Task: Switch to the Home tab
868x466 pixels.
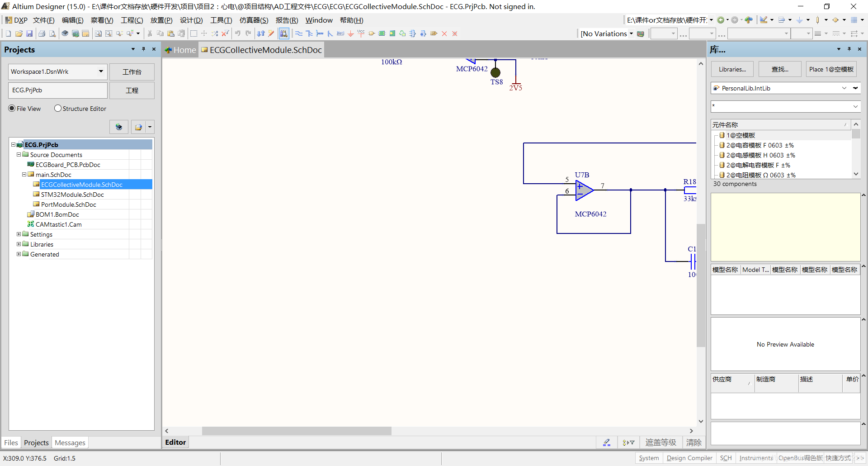Action: coord(181,50)
